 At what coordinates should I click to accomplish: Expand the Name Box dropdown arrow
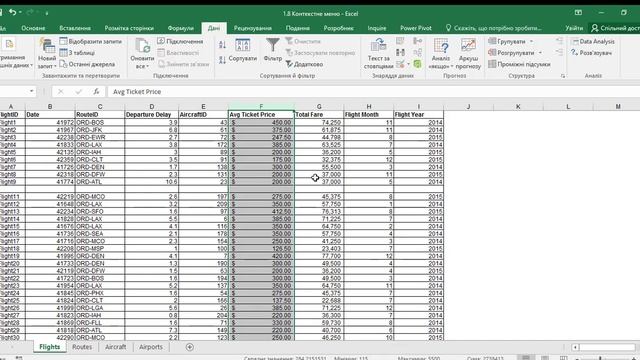[x=32, y=91]
